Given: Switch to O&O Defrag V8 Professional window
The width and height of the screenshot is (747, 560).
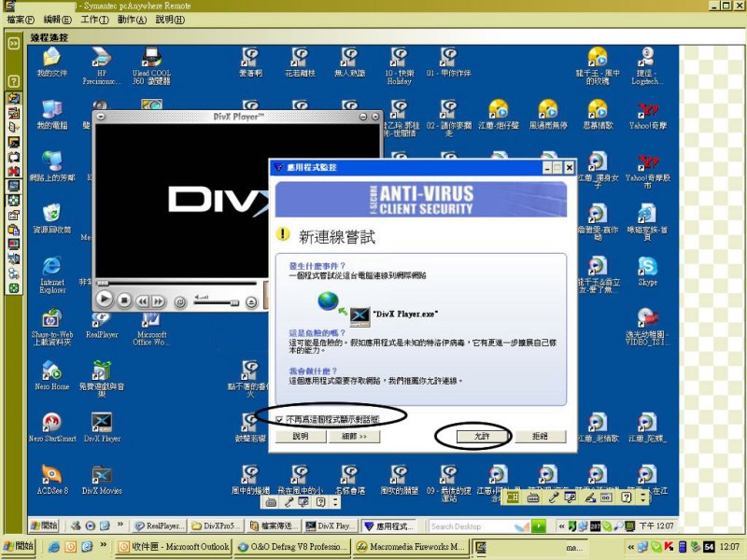Looking at the screenshot, I should [x=292, y=547].
